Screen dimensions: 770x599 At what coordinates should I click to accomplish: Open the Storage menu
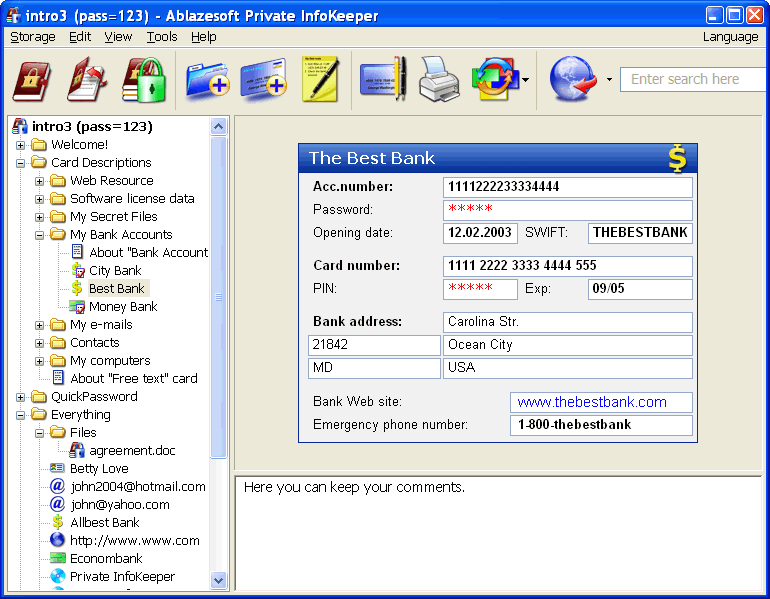coord(33,37)
